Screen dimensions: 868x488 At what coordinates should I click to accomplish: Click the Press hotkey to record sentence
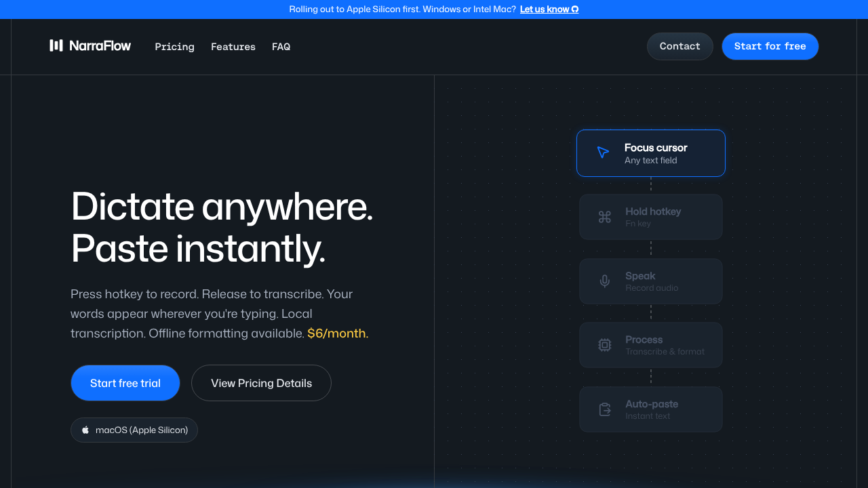click(x=134, y=294)
